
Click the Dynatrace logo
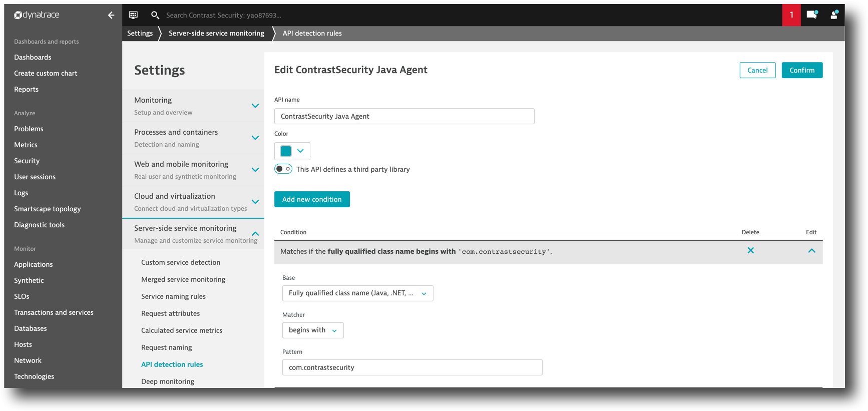tap(37, 15)
